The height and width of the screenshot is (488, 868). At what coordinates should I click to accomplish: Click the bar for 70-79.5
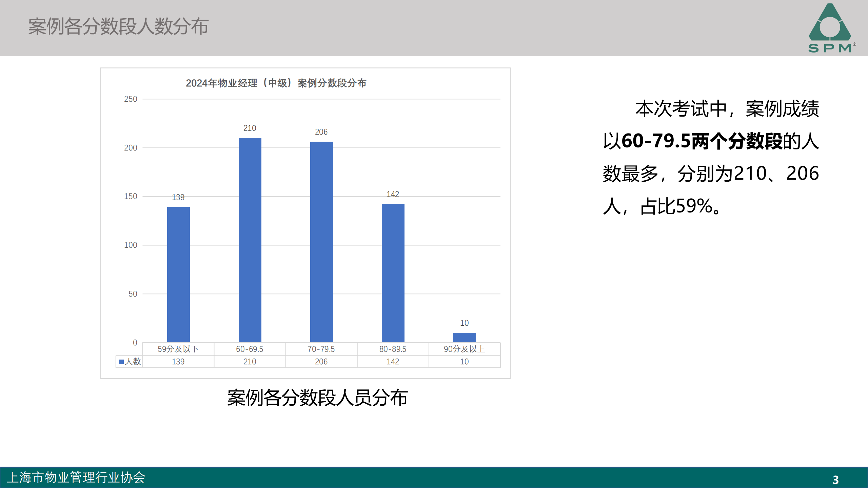[321, 242]
